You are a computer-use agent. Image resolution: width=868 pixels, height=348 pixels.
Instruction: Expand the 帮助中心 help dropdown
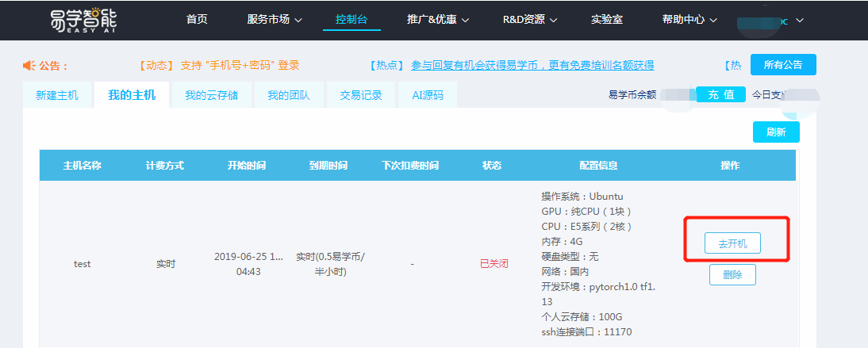(x=689, y=20)
